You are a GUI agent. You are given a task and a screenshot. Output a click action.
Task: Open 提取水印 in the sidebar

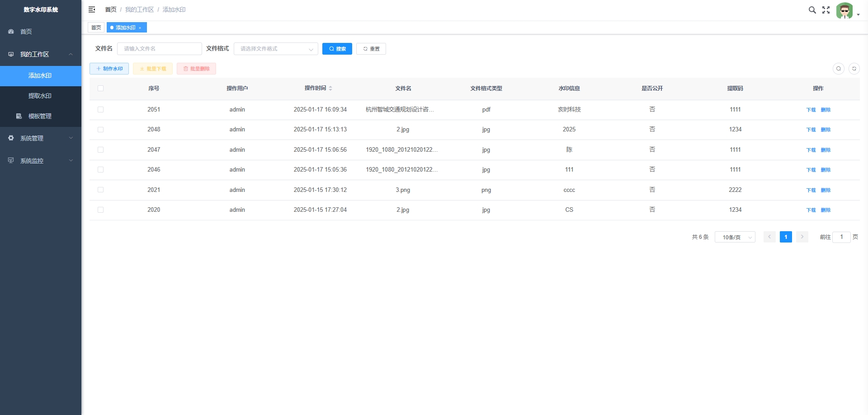40,96
